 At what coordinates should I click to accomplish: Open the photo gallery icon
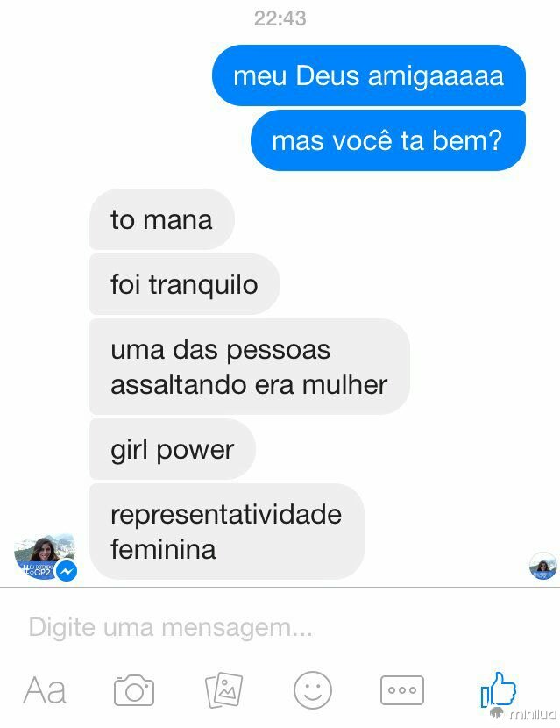coord(224,690)
